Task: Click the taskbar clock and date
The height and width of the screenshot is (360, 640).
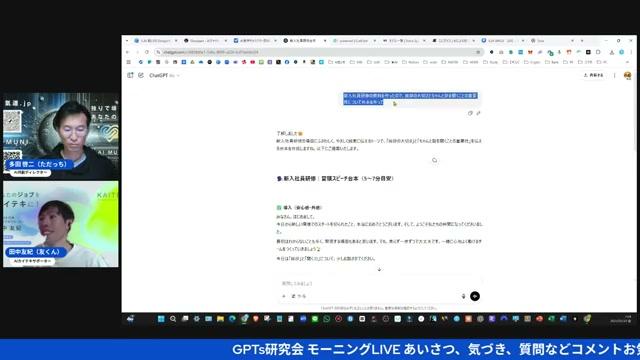Action: pyautogui.click(x=622, y=319)
